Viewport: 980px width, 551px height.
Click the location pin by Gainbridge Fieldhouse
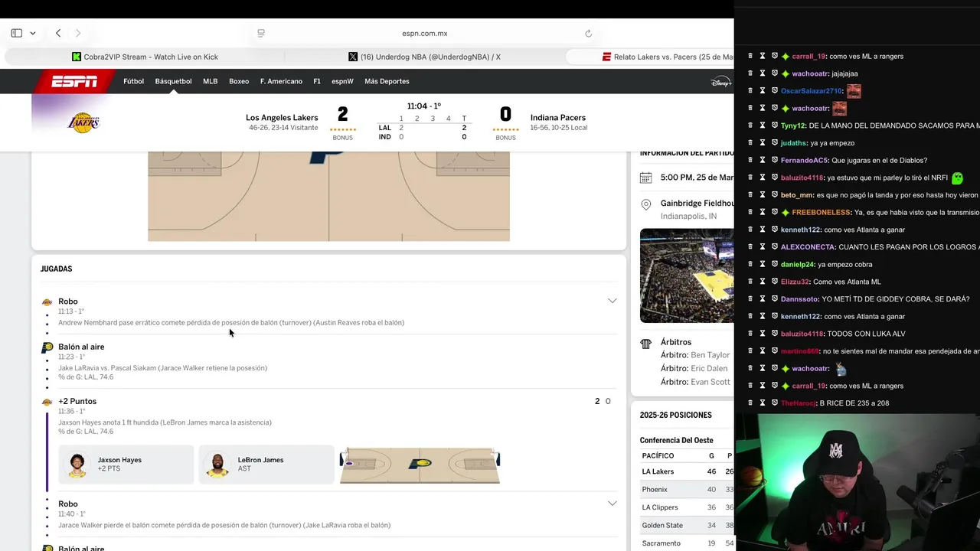pos(645,204)
